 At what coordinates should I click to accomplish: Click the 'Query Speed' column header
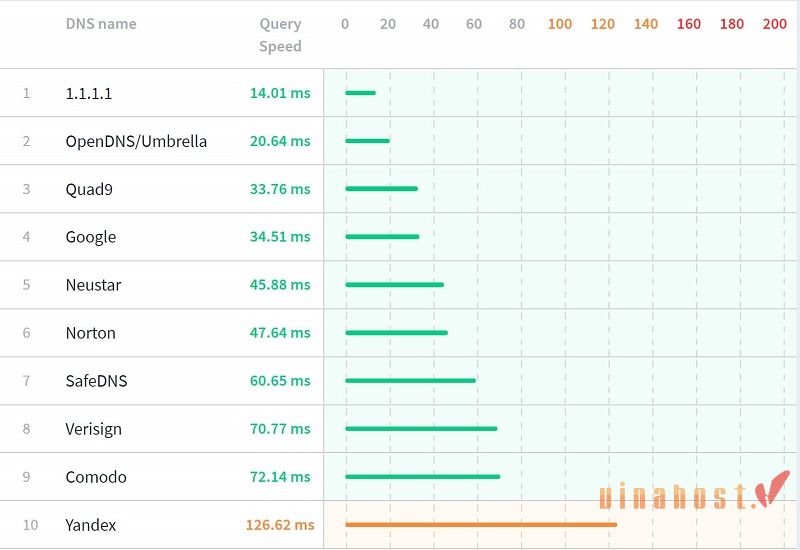coord(280,35)
